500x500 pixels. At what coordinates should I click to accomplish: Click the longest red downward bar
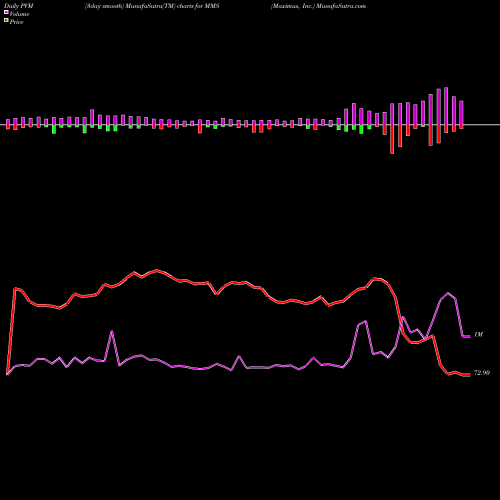(x=392, y=139)
